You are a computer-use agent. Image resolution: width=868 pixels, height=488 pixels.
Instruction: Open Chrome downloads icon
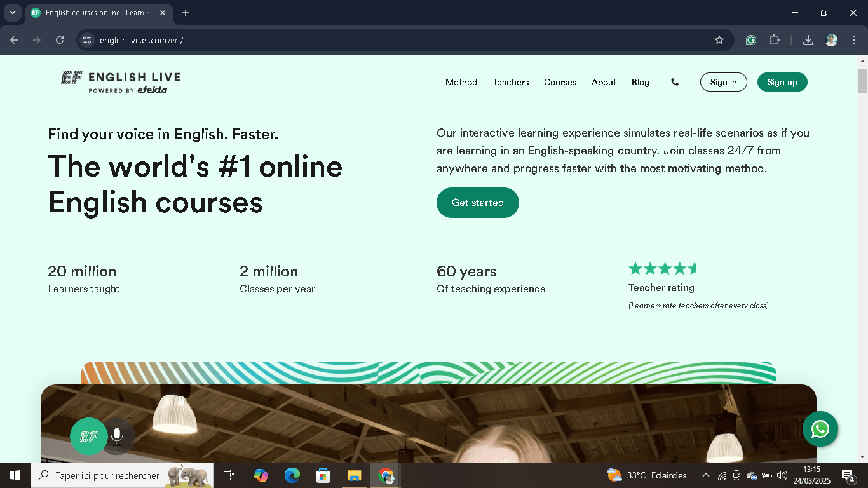tap(808, 40)
